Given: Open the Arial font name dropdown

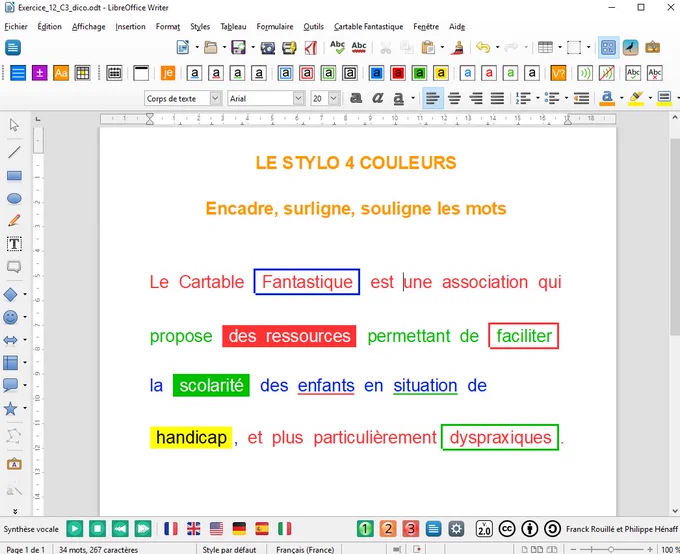Looking at the screenshot, I should tap(298, 98).
